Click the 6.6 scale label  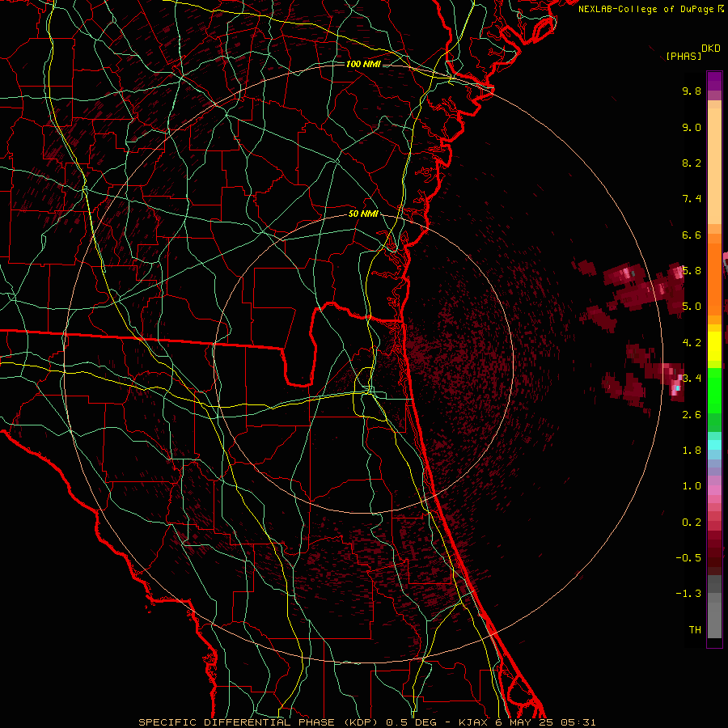tap(692, 235)
